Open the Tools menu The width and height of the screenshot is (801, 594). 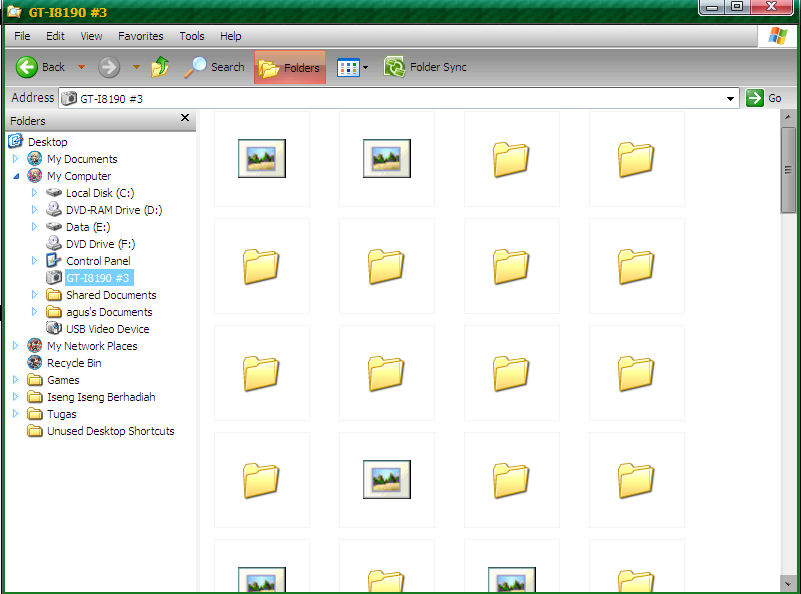coord(192,36)
